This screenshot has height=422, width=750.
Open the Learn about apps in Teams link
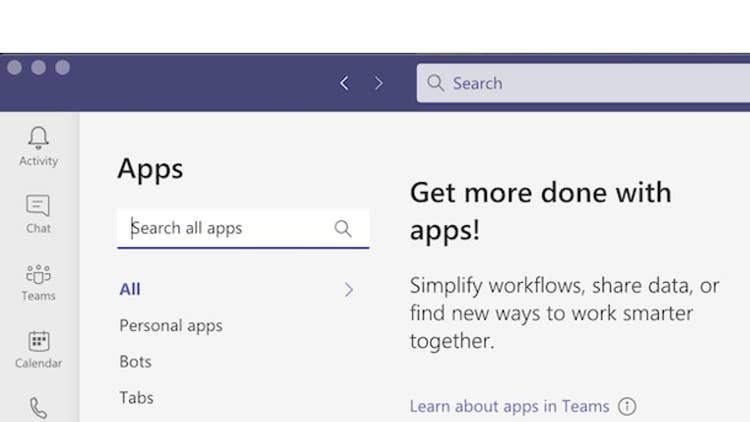click(x=509, y=406)
